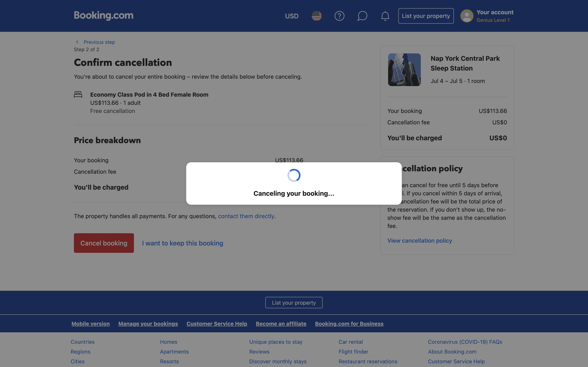Screen dimensions: 588x367
Task: Click the Previous step link text
Action: coord(99,42)
